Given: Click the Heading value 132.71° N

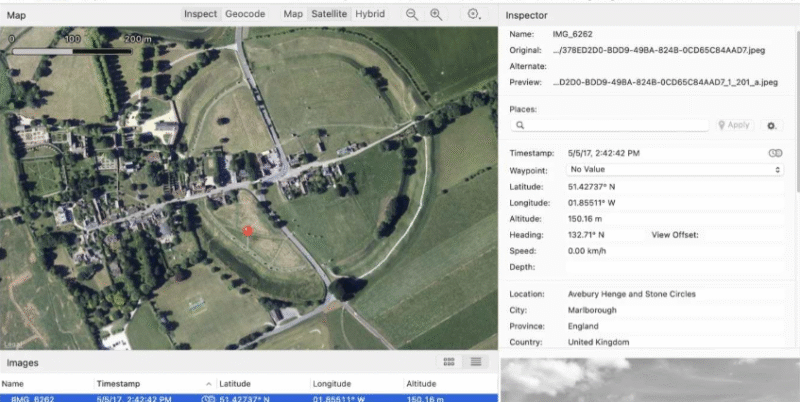Looking at the screenshot, I should 586,235.
